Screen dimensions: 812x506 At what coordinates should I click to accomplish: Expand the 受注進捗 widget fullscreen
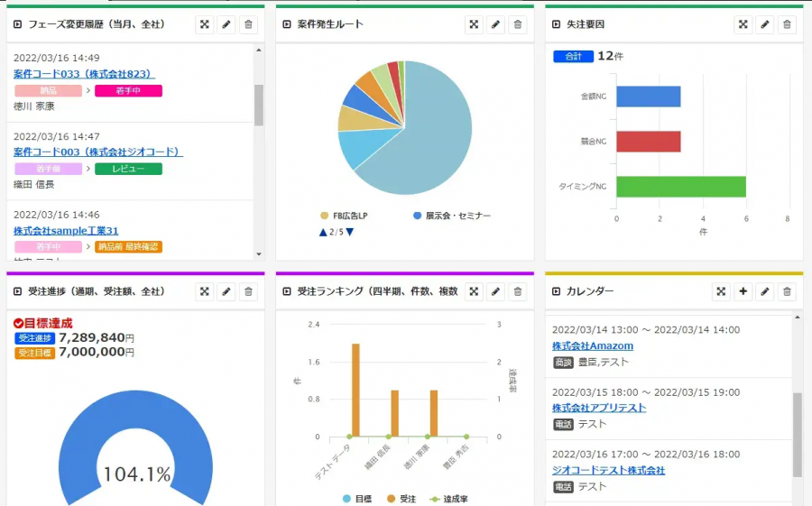[x=205, y=291]
